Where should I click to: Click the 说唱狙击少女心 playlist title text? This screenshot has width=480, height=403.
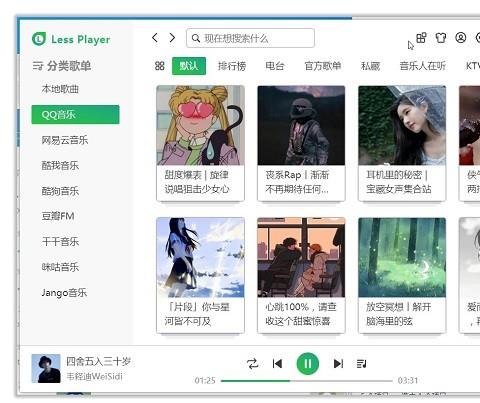(x=197, y=189)
